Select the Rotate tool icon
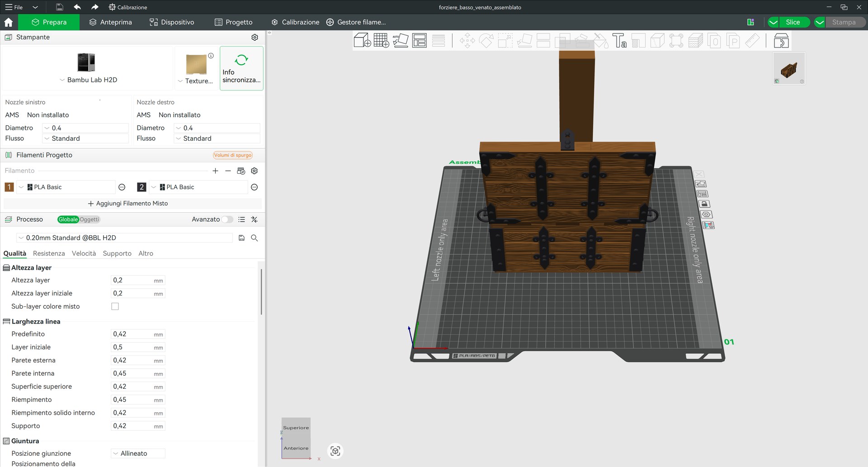Screen dimensions: 868x467 486,41
